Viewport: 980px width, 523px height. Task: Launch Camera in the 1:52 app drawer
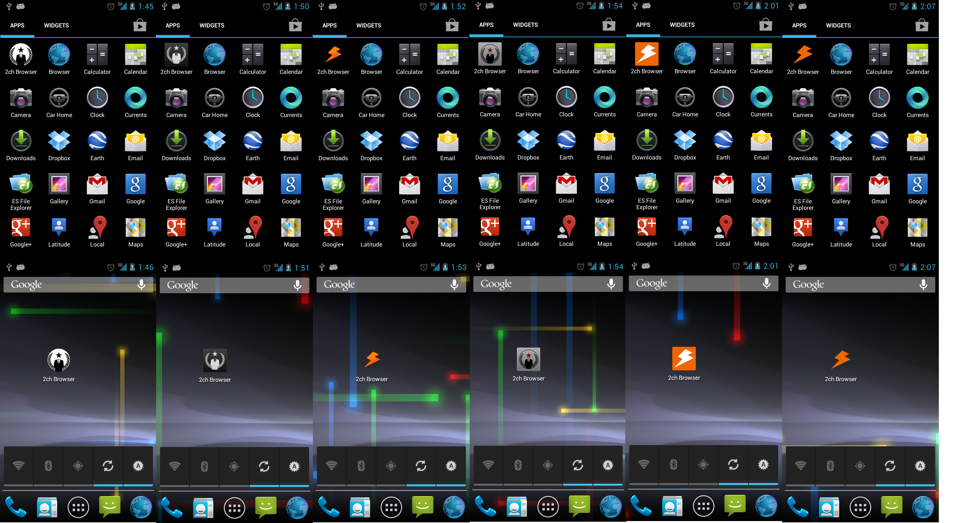pos(333,102)
